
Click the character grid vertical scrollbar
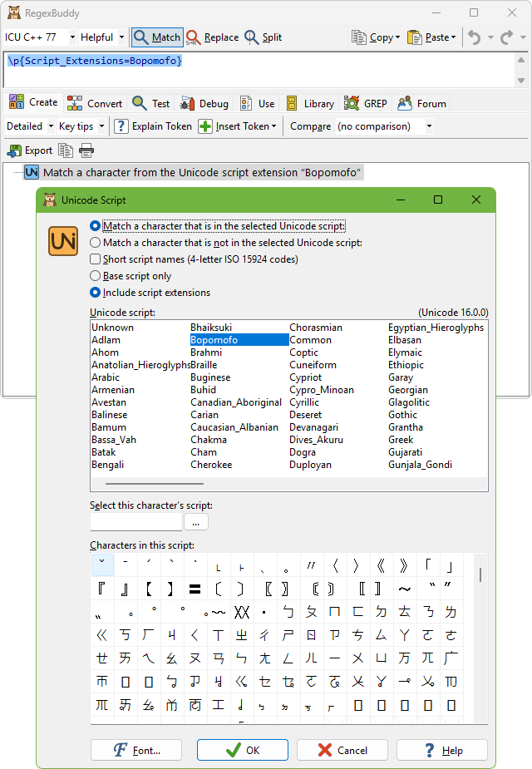(480, 574)
